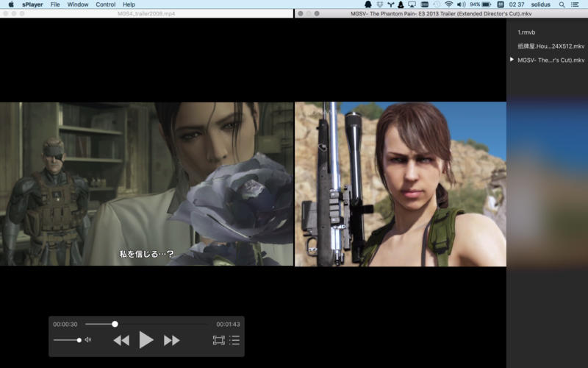Select 1.rmvb in the playlist
Screen dimensions: 588x368
coord(526,32)
